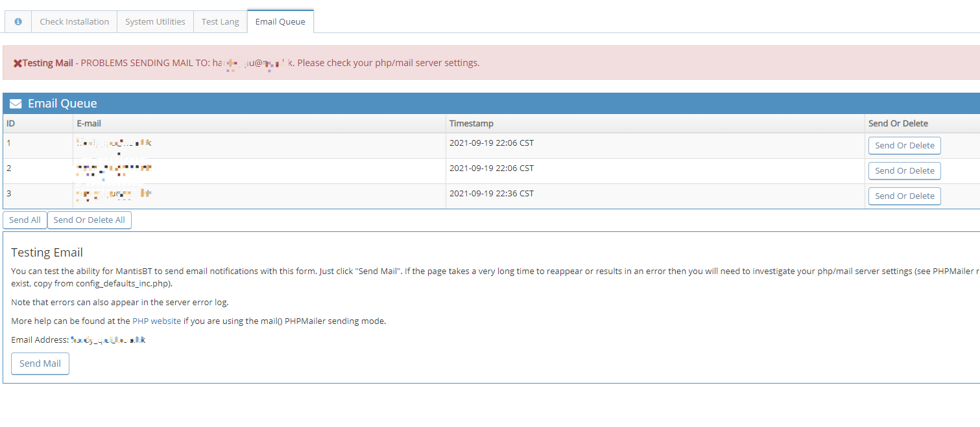Viewport: 980px width, 427px height.
Task: Click the red X error icon
Action: 18,63
